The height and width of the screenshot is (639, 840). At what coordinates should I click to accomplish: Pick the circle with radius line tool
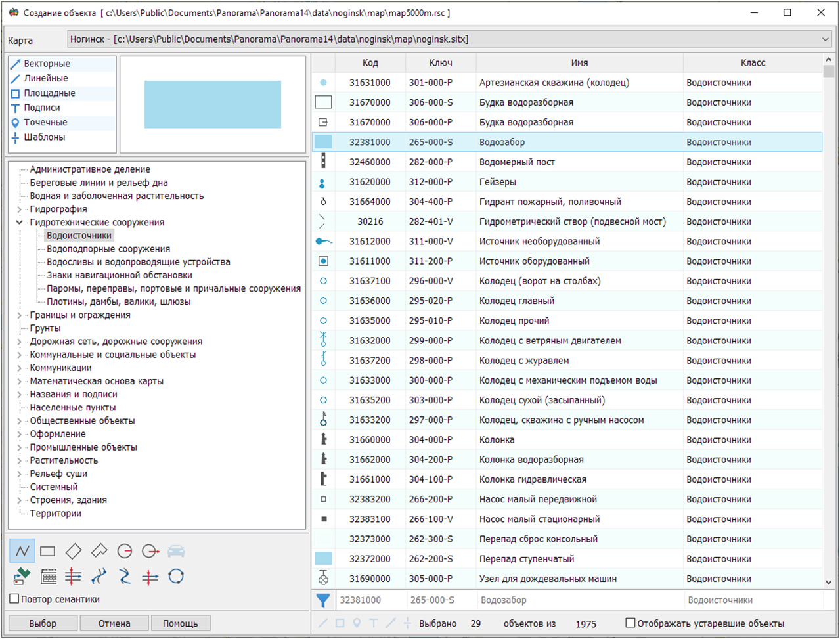tap(125, 551)
